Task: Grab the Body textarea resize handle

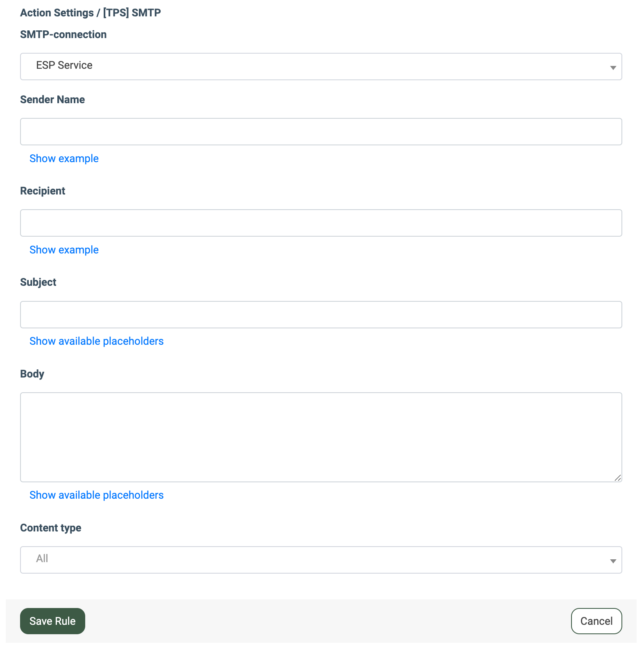Action: pos(618,478)
